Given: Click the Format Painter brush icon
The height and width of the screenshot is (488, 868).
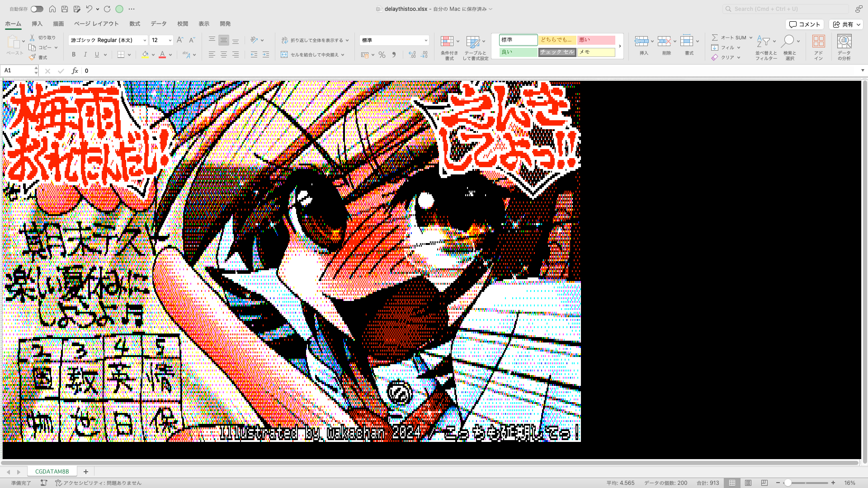Looking at the screenshot, I should [x=32, y=57].
